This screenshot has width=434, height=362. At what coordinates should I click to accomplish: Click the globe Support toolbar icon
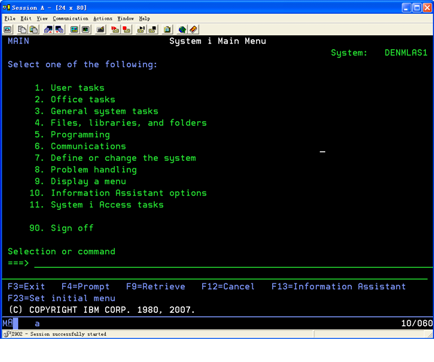(182, 30)
